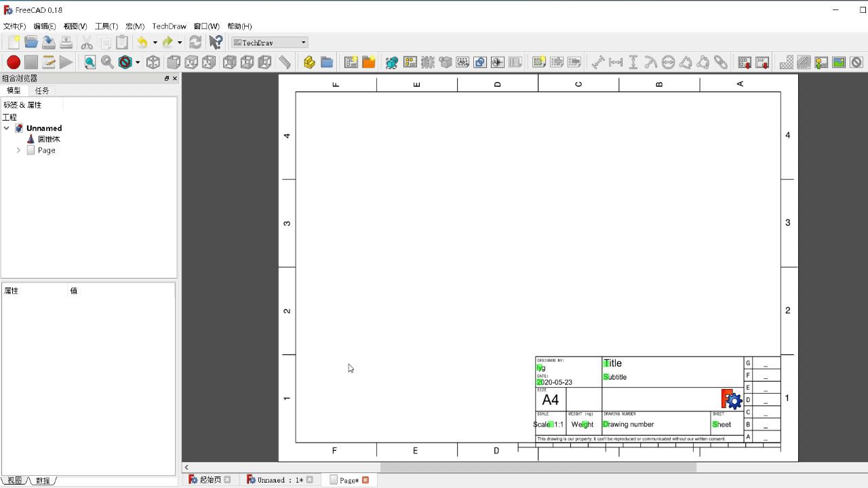Image resolution: width=868 pixels, height=488 pixels.
Task: Close the Page* document tab
Action: (366, 480)
